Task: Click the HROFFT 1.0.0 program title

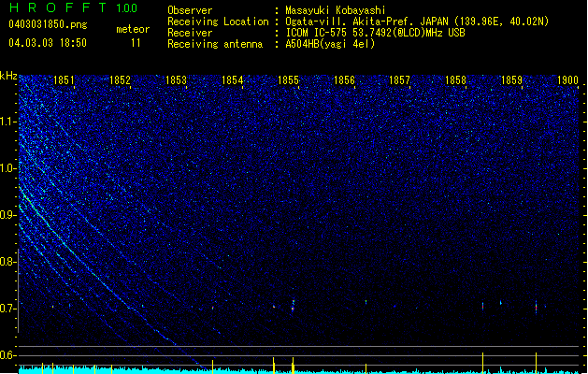Action: point(74,7)
